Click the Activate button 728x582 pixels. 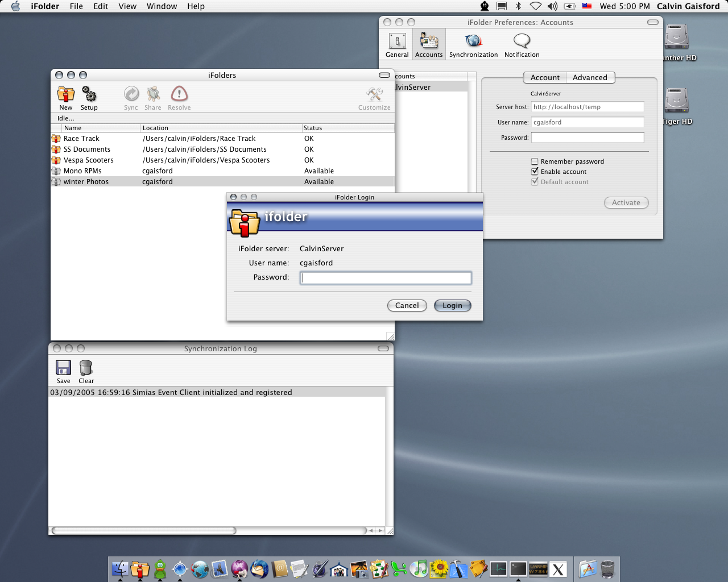(626, 203)
